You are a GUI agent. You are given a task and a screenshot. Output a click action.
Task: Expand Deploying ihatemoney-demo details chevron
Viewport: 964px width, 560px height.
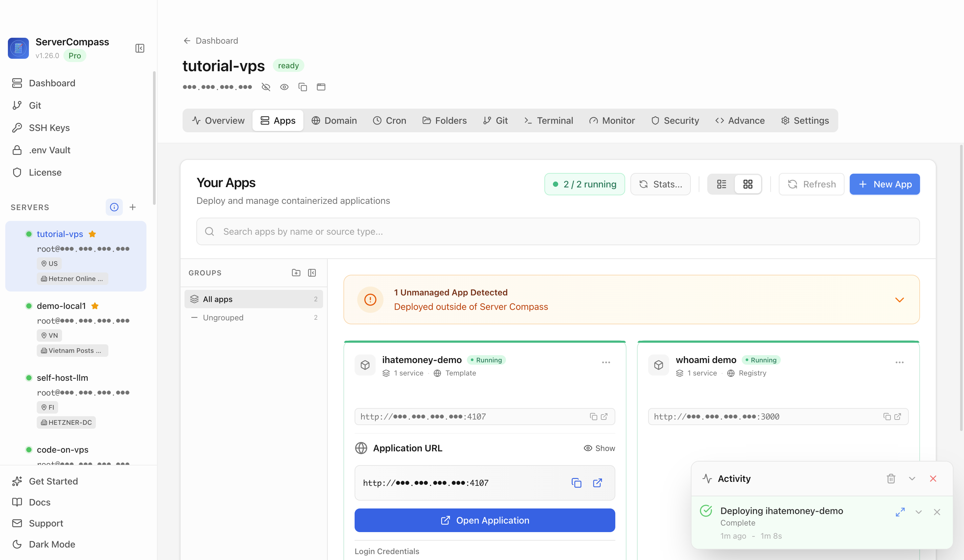[x=918, y=512]
